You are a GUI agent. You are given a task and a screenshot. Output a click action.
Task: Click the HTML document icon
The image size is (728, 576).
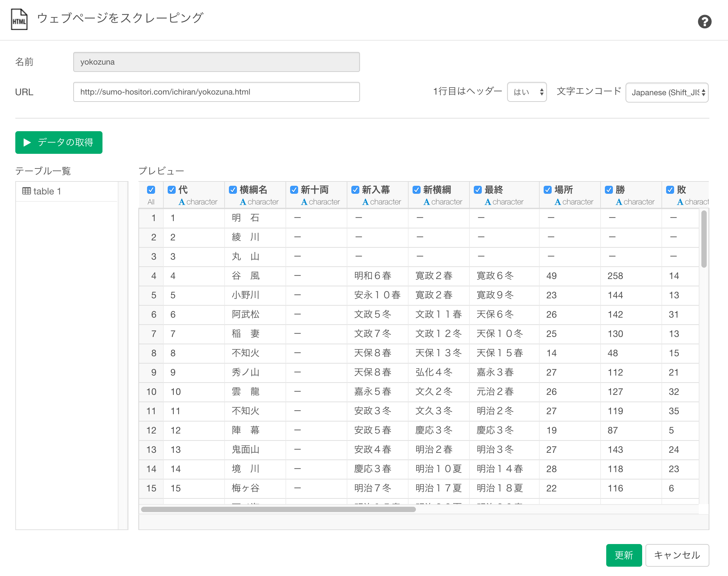point(19,20)
